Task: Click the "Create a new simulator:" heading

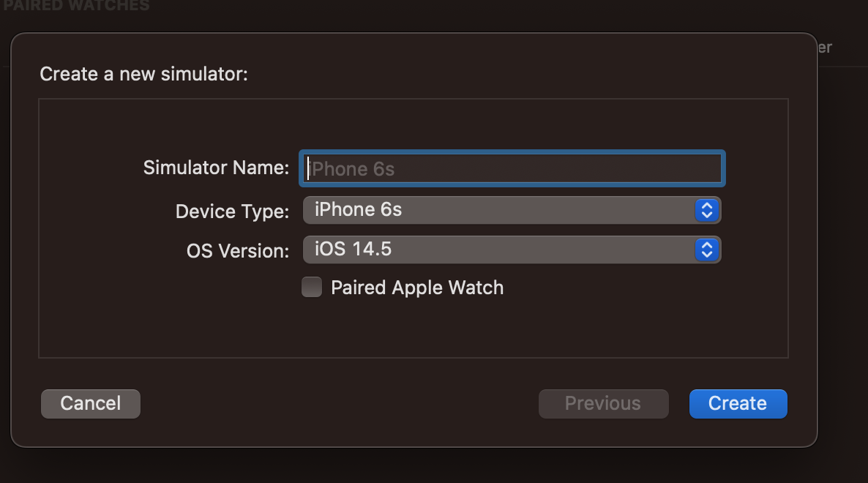Action: [x=144, y=74]
